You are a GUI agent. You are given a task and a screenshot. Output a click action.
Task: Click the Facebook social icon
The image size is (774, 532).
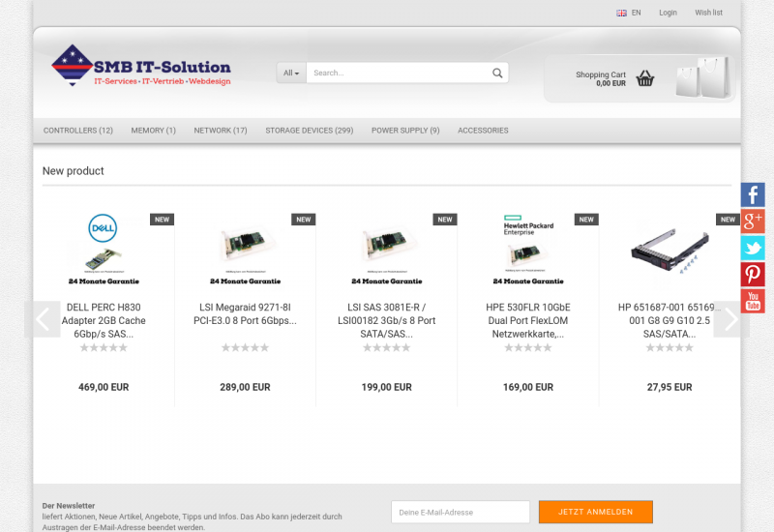(x=753, y=194)
